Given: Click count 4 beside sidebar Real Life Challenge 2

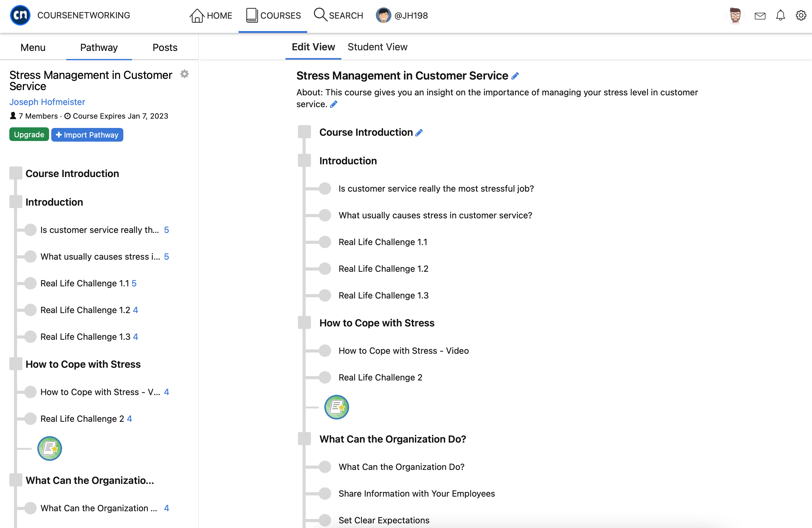Looking at the screenshot, I should click(x=129, y=418).
